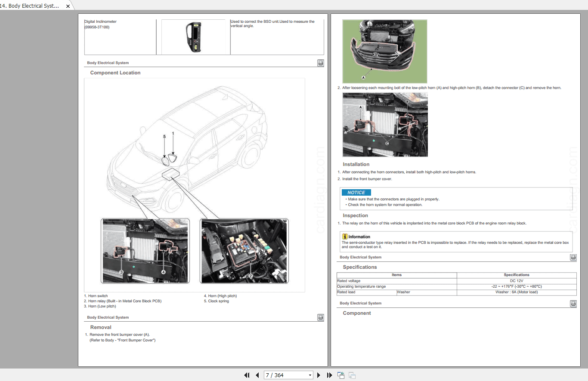The width and height of the screenshot is (588, 381).
Task: Open the page number dropdown list
Action: click(x=310, y=375)
